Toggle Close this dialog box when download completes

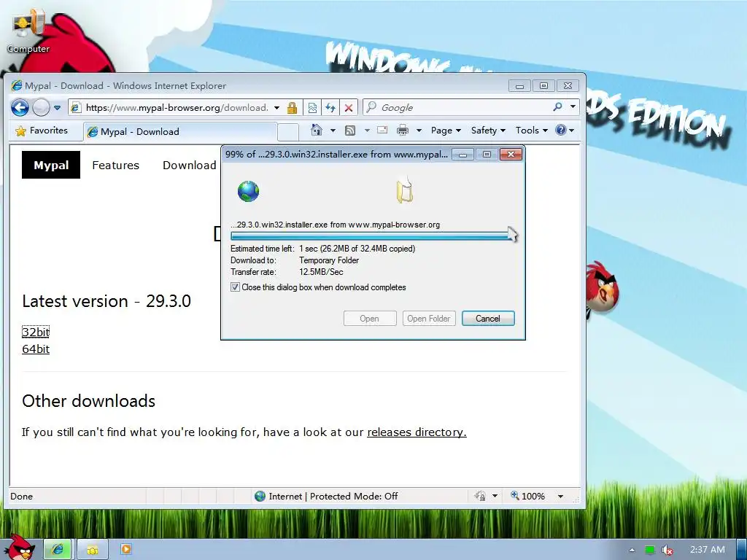(236, 287)
